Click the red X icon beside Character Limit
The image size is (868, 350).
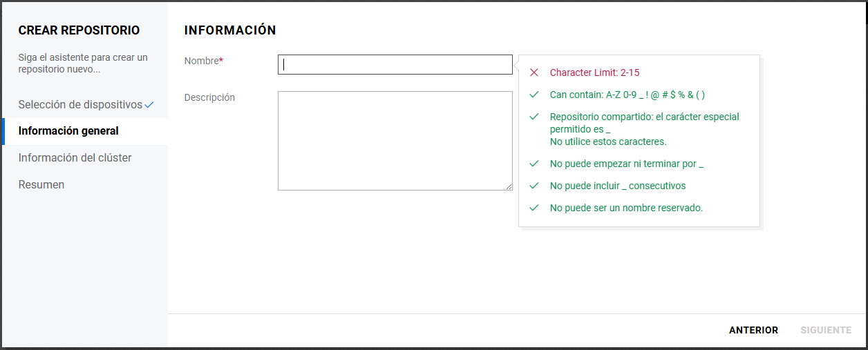pos(534,72)
